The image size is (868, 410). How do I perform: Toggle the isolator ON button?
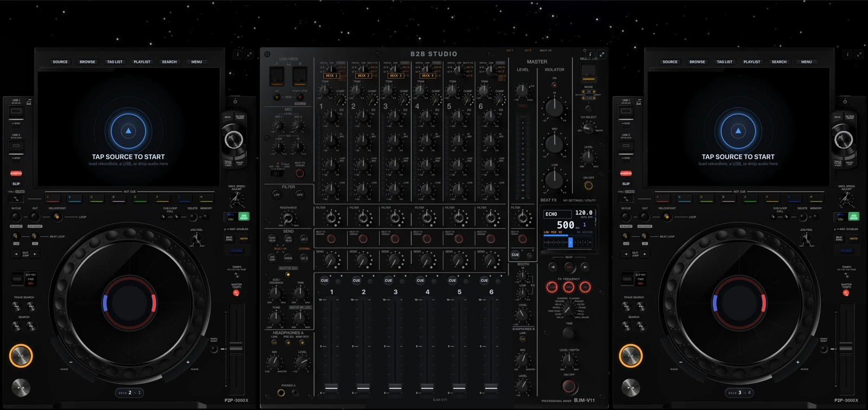(x=554, y=85)
